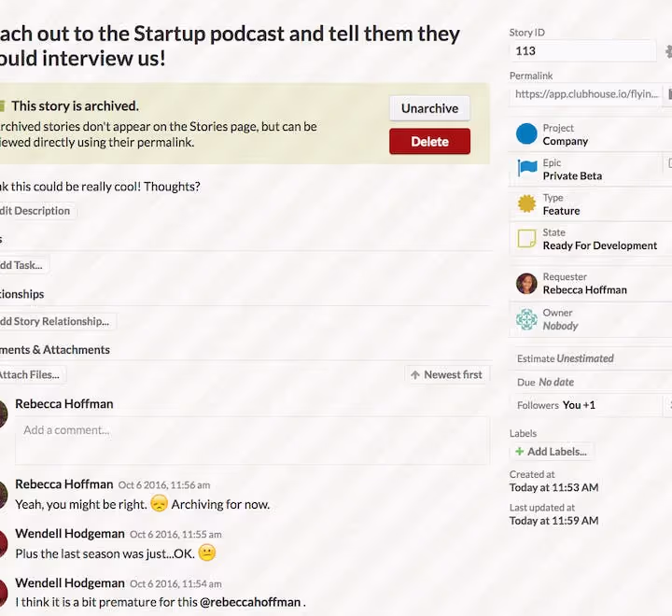Click the teal Nobody owner icon
This screenshot has height=616, width=672.
click(526, 319)
